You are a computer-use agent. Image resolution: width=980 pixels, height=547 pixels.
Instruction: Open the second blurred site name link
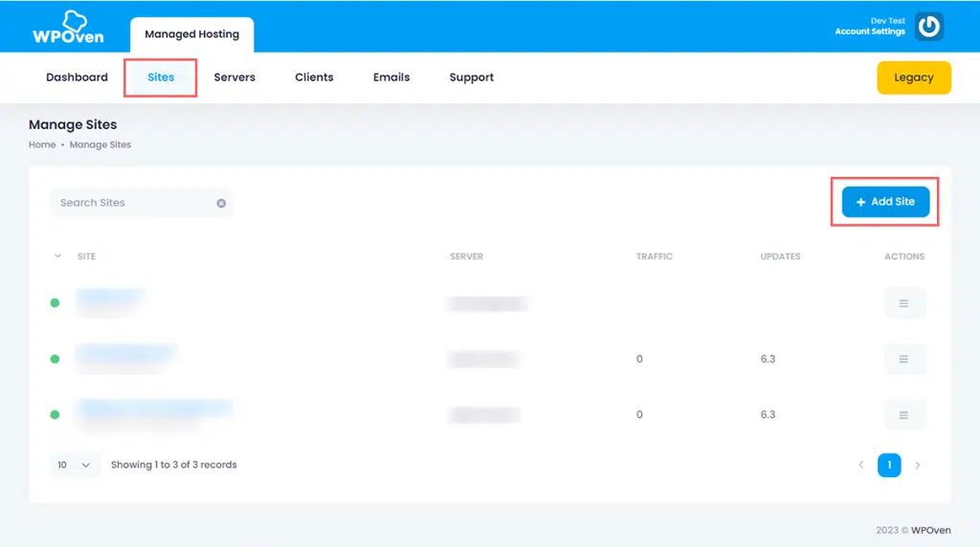(125, 353)
